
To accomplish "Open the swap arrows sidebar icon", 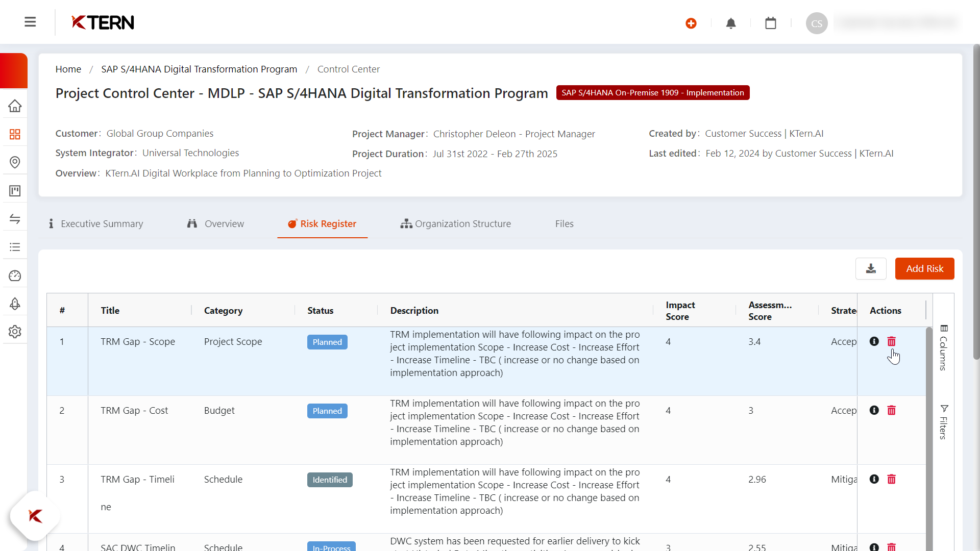I will [15, 219].
